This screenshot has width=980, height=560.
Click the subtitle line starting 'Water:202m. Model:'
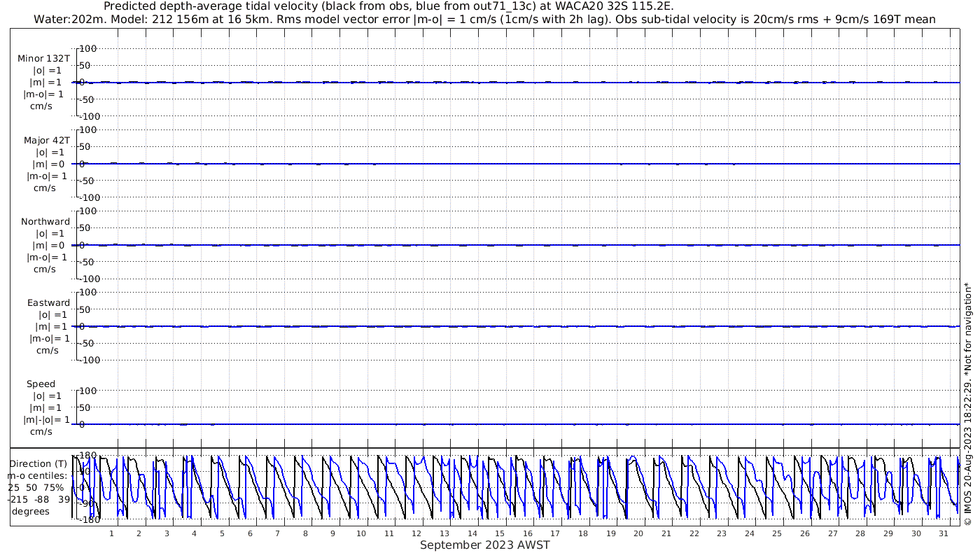(484, 19)
